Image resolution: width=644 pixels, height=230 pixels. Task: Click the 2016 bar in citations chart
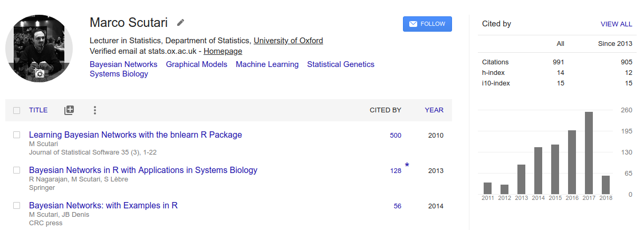(x=572, y=162)
